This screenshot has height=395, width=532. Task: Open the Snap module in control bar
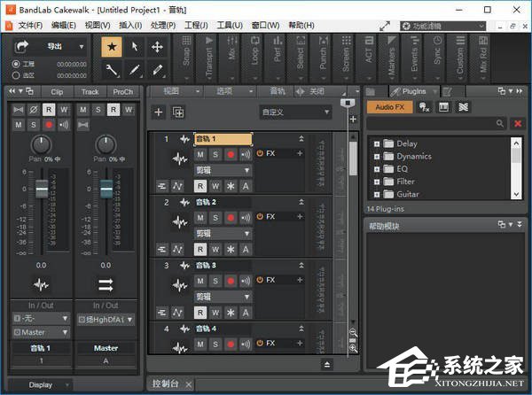coord(186,58)
